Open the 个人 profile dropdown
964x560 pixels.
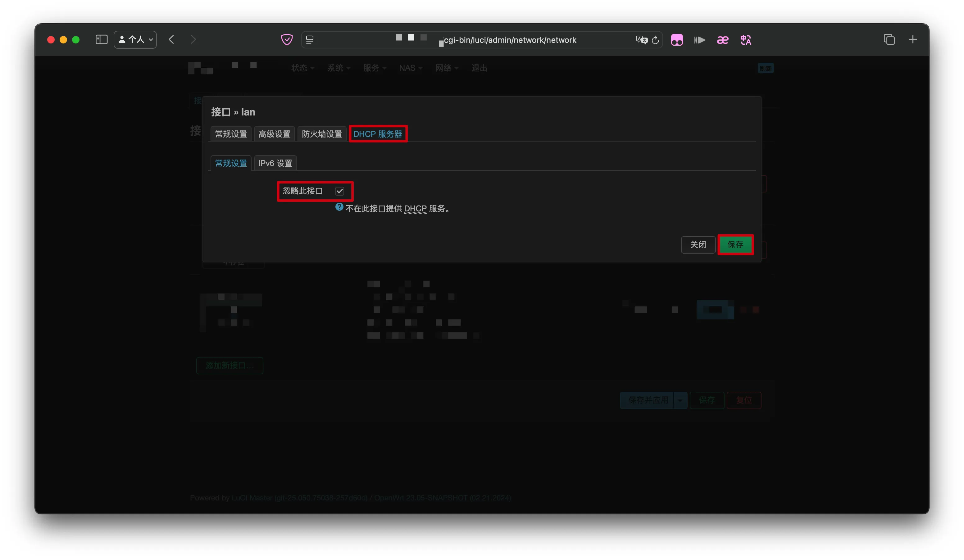coord(135,40)
